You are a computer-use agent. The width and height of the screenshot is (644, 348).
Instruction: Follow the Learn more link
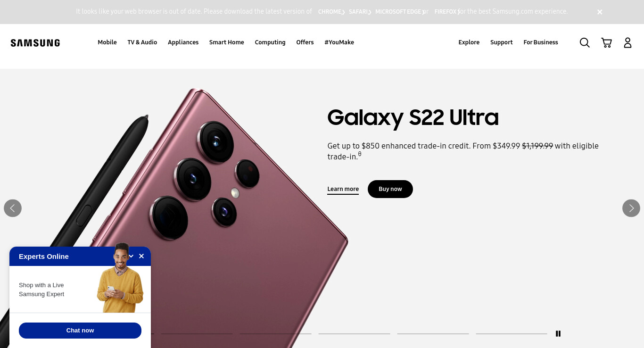(343, 189)
